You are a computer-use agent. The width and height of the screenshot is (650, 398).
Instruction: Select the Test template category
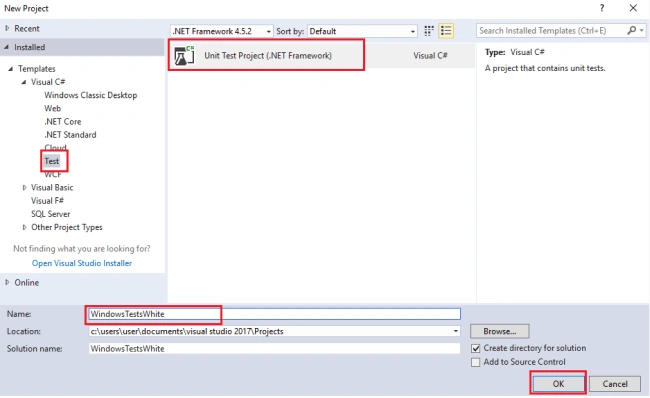pos(52,161)
